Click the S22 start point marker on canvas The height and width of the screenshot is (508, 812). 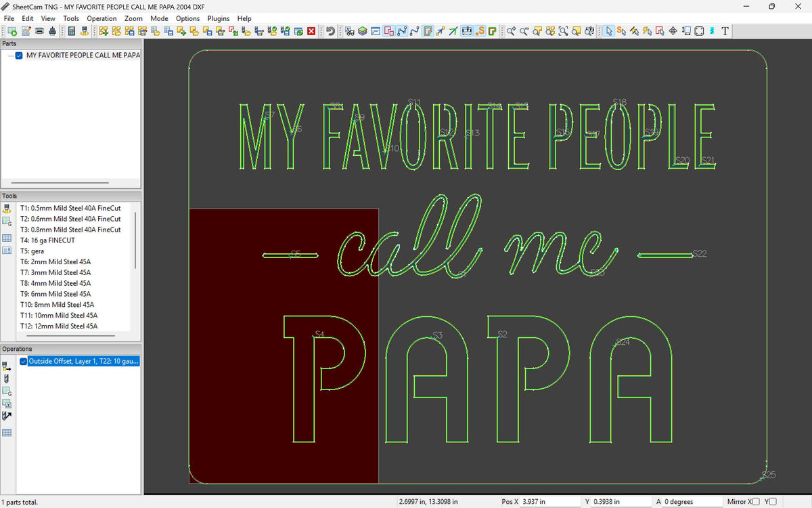tap(700, 254)
